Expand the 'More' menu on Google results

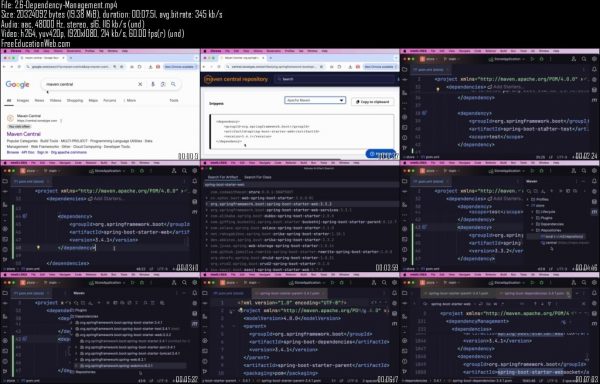130,101
